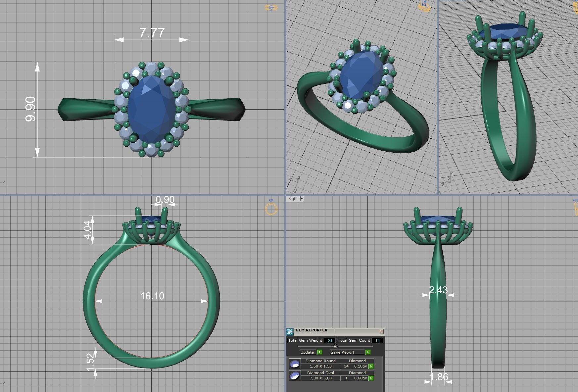
Task: Click the '1,50 X 1,50' size cell
Action: (x=320, y=366)
